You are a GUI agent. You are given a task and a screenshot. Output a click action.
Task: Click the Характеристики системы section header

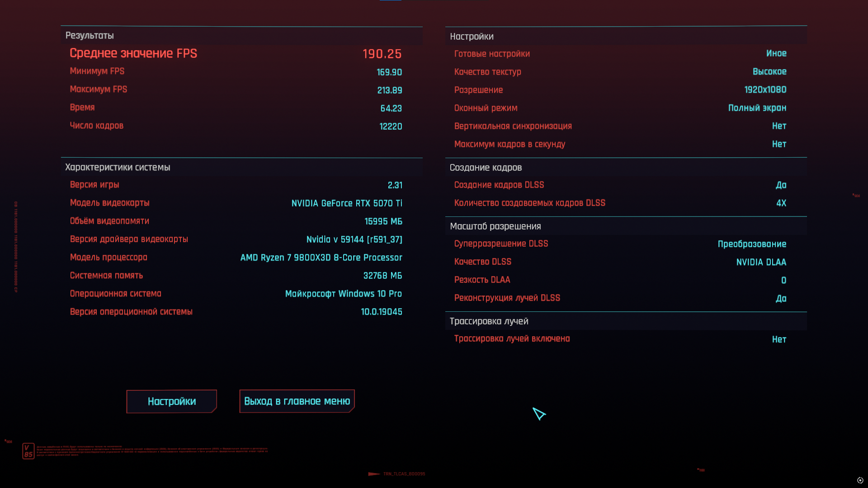(x=118, y=167)
